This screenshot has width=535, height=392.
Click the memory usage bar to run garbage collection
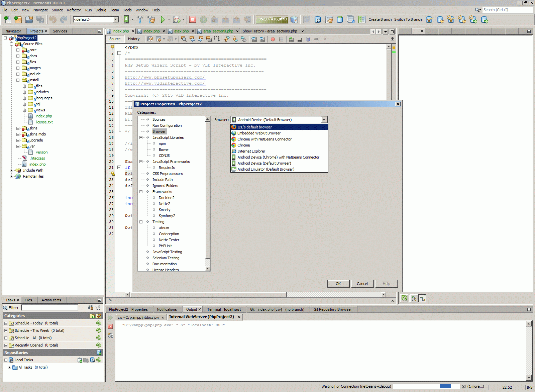click(272, 19)
